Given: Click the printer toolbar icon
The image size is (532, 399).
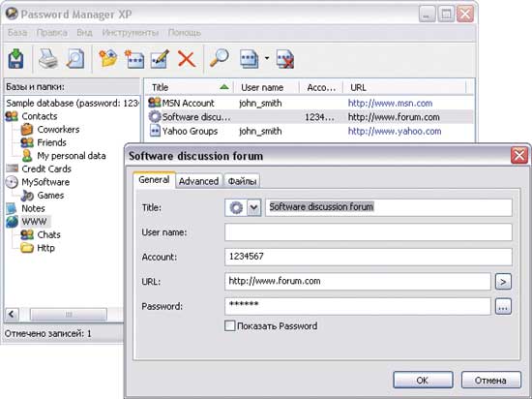Looking at the screenshot, I should coord(48,59).
